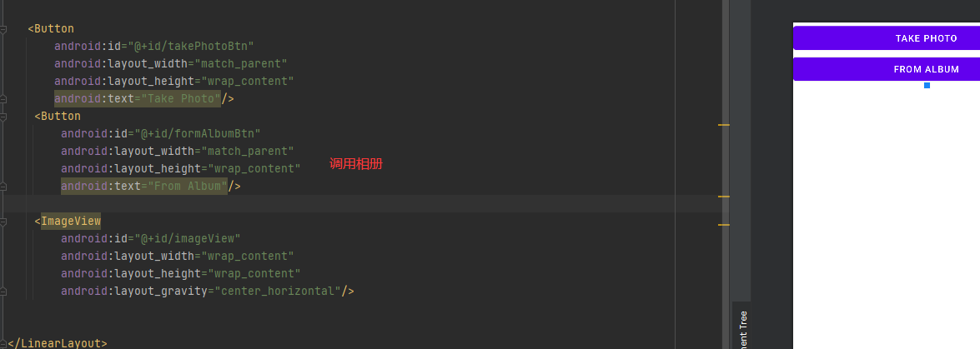Image resolution: width=980 pixels, height=349 pixels.
Task: Click fold marker beside closing LinearLayout tag
Action: coord(3,343)
